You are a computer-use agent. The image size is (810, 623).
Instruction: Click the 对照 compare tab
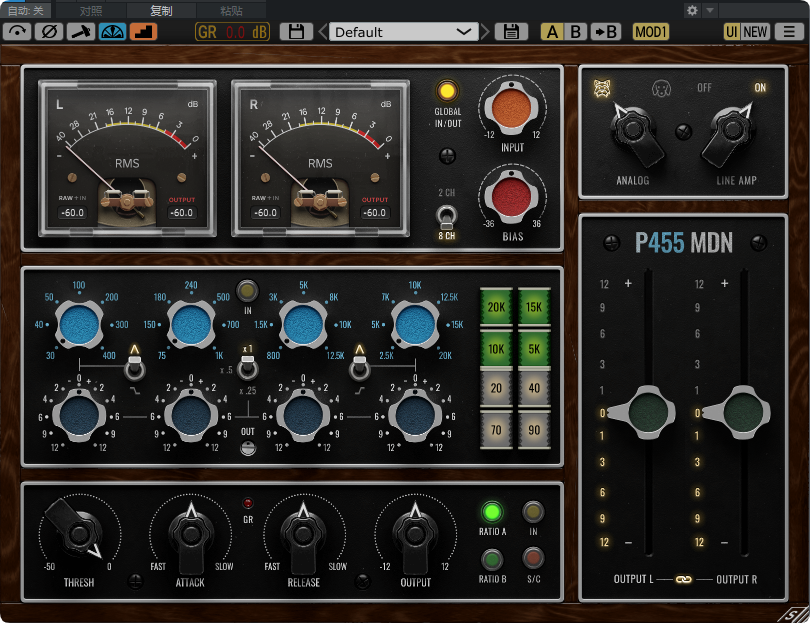(x=91, y=10)
